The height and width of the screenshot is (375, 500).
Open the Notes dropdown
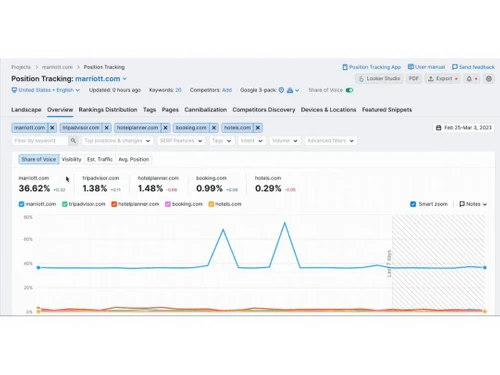click(473, 204)
